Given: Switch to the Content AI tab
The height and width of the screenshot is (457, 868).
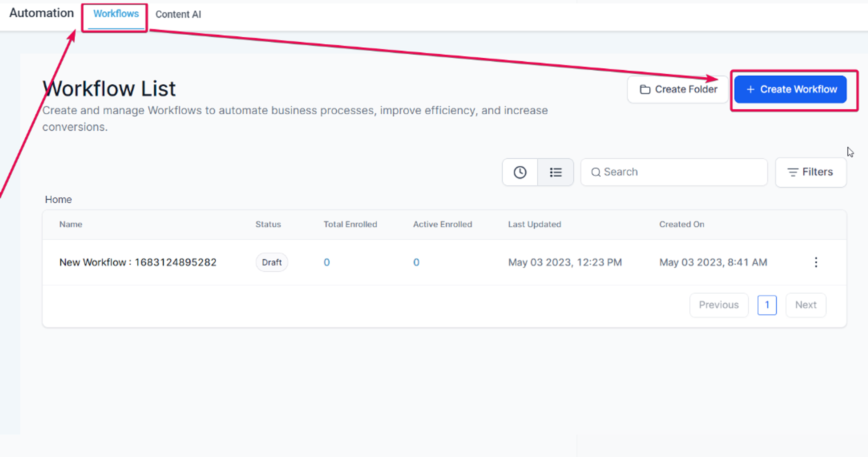Looking at the screenshot, I should tap(178, 14).
